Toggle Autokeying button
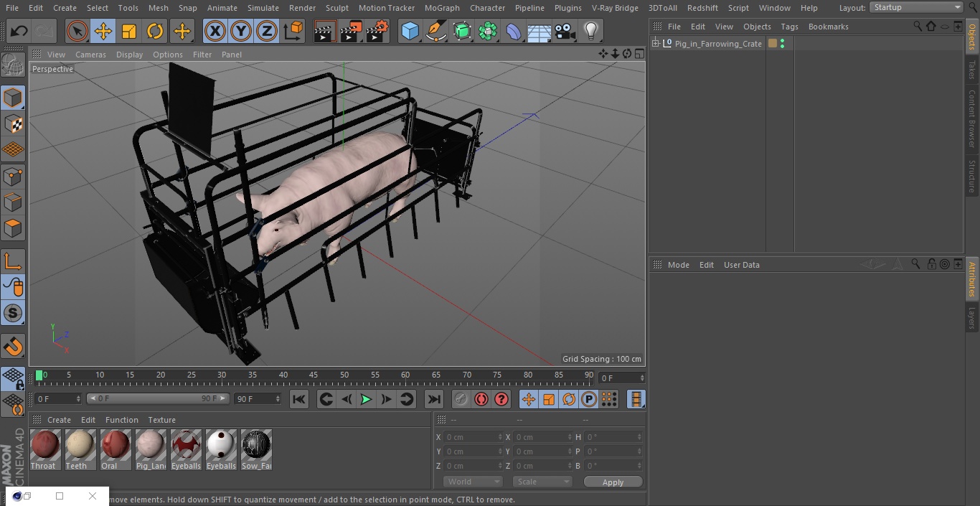Viewport: 980px width, 506px height. pos(481,399)
